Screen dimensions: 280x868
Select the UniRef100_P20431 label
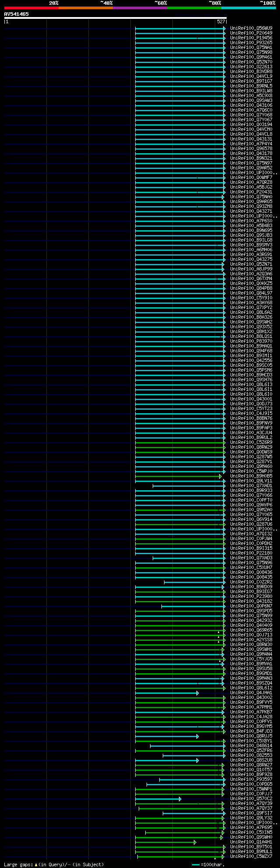tap(251, 192)
